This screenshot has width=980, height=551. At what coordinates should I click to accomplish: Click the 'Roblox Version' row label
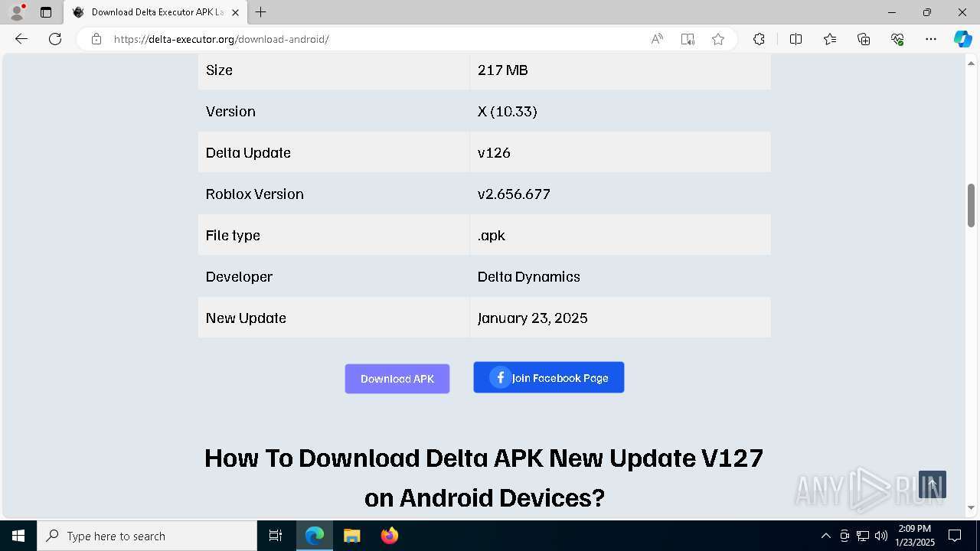tap(255, 194)
